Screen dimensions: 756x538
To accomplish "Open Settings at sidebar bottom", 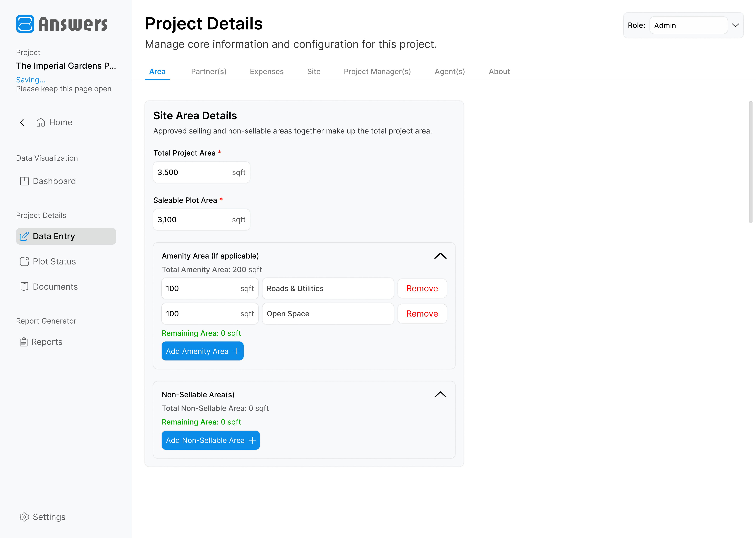I will click(43, 517).
